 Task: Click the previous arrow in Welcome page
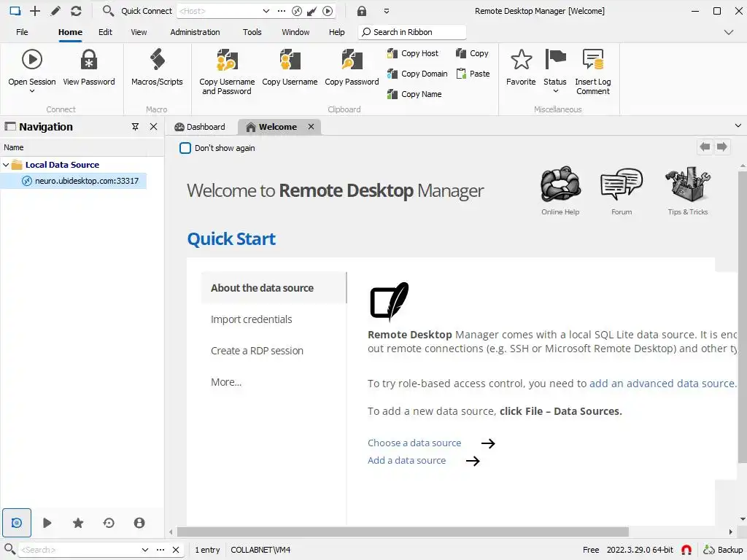tap(705, 147)
